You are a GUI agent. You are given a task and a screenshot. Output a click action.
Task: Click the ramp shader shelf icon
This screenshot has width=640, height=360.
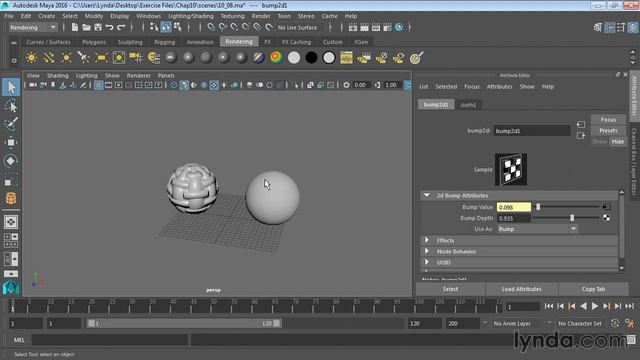pyautogui.click(x=276, y=58)
